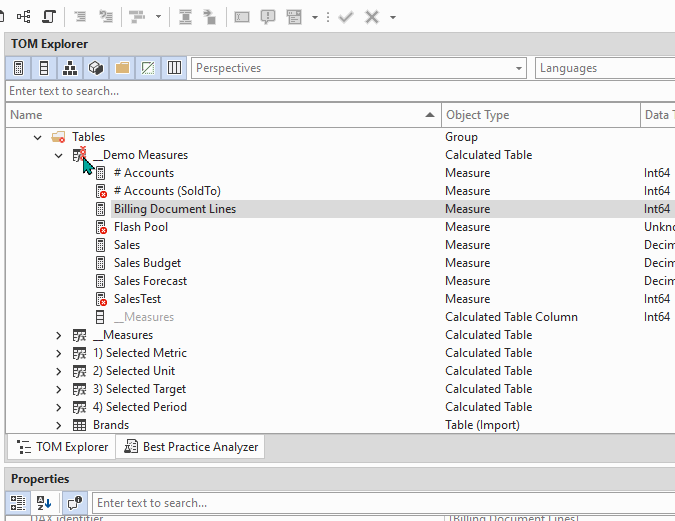Click the calculated table icon beside 1) Selected Metric
The image size is (675, 521).
79,354
